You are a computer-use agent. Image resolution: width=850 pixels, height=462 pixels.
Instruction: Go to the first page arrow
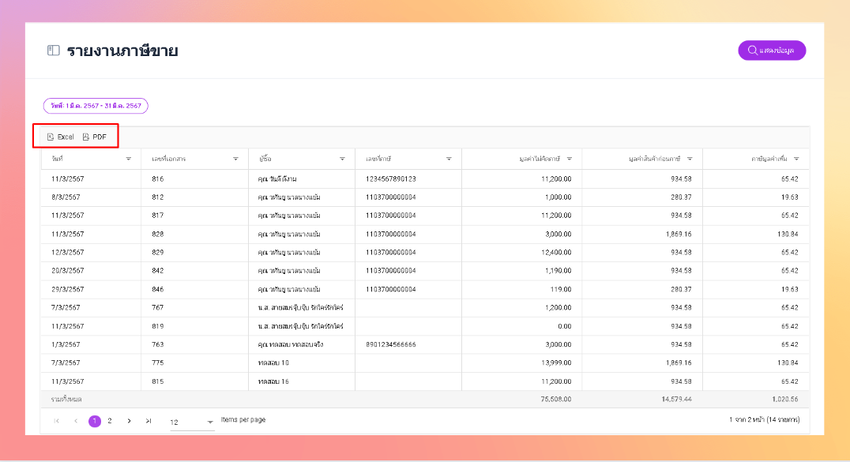(x=56, y=421)
